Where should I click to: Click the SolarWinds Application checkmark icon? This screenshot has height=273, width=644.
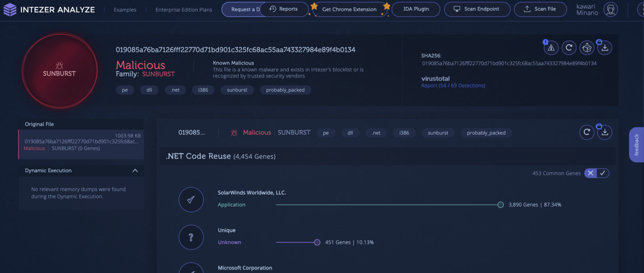tap(191, 200)
